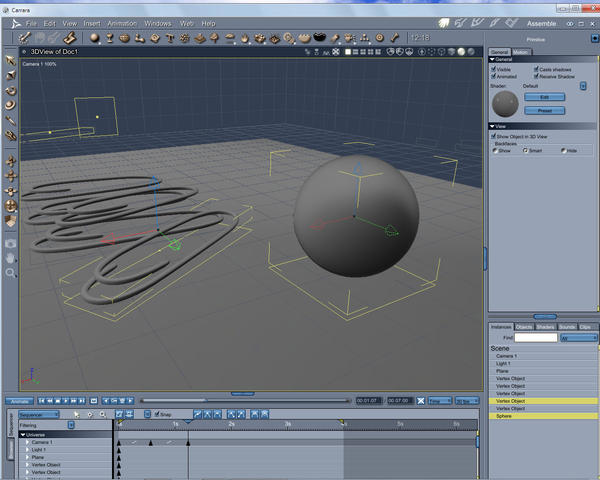Screen dimensions: 600x480
Task: Click the target helper object icon
Action: pos(379,38)
